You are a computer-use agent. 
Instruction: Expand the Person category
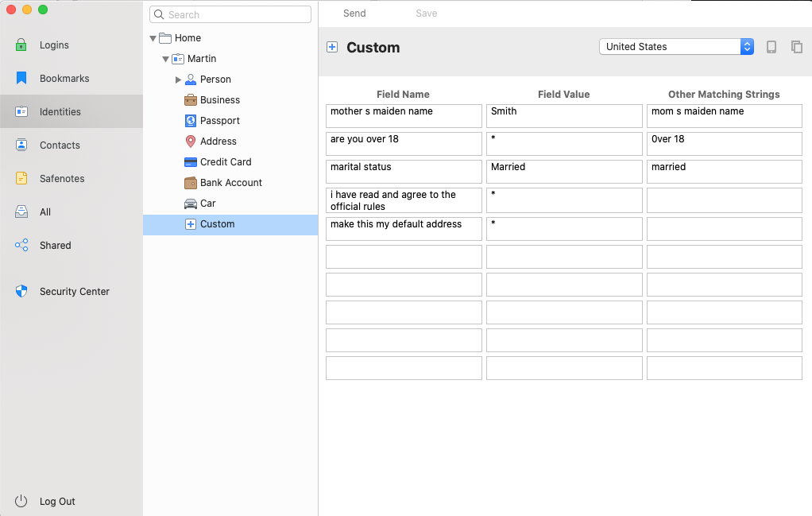pyautogui.click(x=178, y=79)
